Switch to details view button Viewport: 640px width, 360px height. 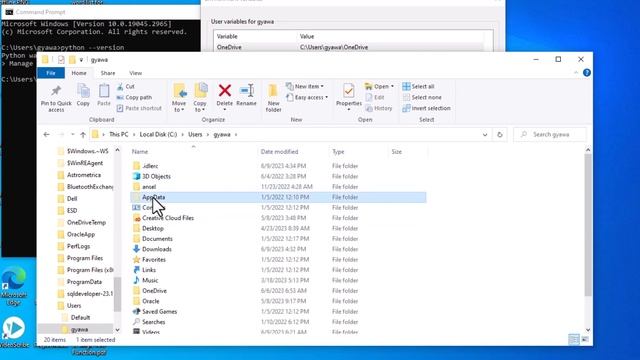click(x=573, y=339)
